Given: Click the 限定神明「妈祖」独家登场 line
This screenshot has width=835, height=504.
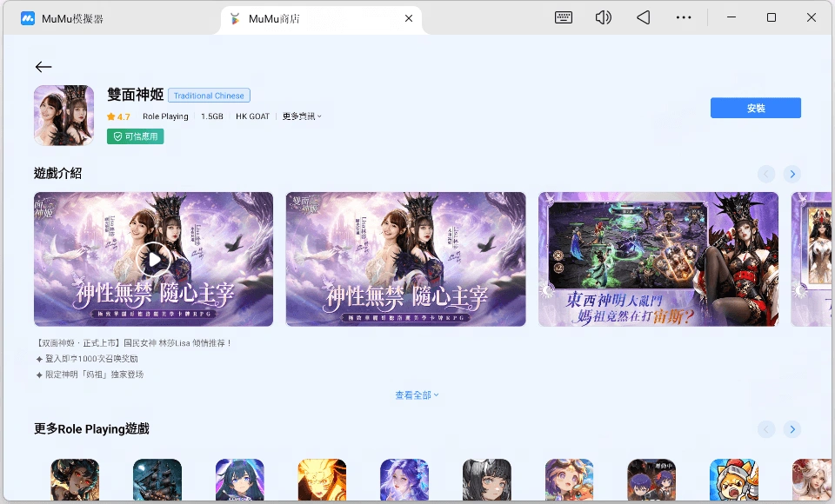Looking at the screenshot, I should (90, 375).
